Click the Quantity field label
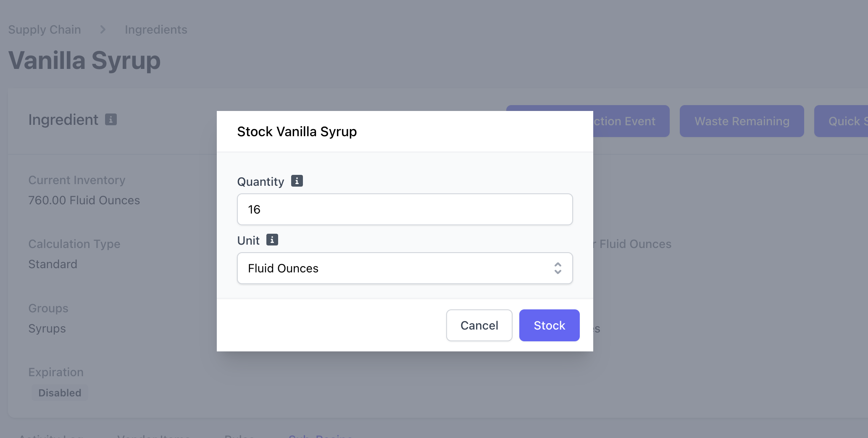This screenshot has height=438, width=868. pyautogui.click(x=260, y=182)
